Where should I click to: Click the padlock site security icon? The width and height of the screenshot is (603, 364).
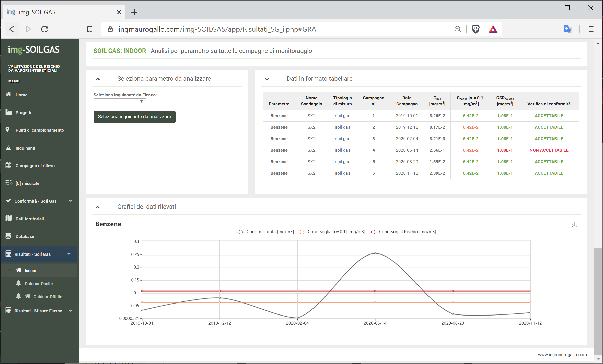click(x=110, y=29)
